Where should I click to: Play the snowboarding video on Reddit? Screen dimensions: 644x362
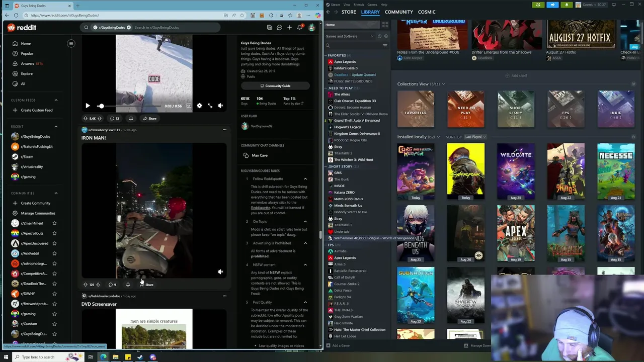[88, 106]
